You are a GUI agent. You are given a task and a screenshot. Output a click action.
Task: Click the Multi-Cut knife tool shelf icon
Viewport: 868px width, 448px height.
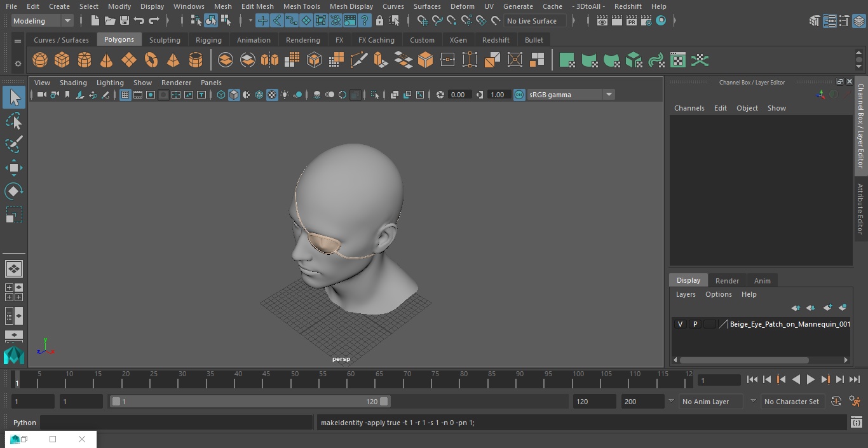click(359, 60)
